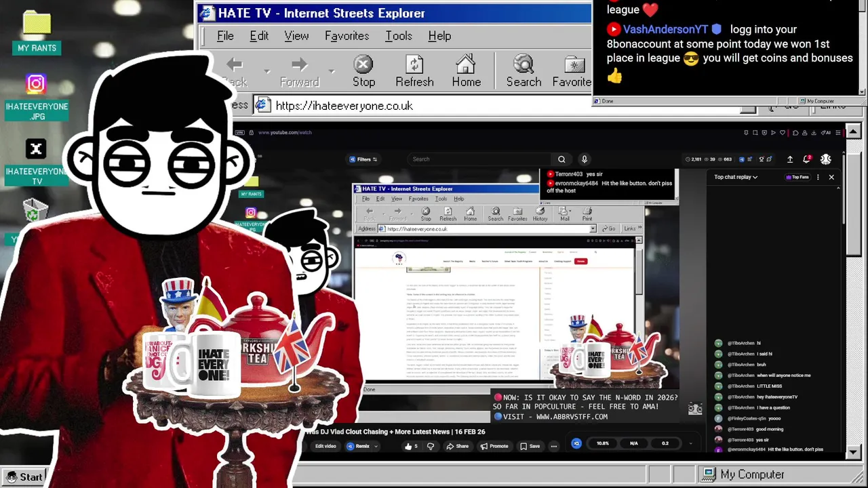Open the X IHATEEVERYONE TV desktop icon
The image size is (868, 488).
[x=37, y=162]
